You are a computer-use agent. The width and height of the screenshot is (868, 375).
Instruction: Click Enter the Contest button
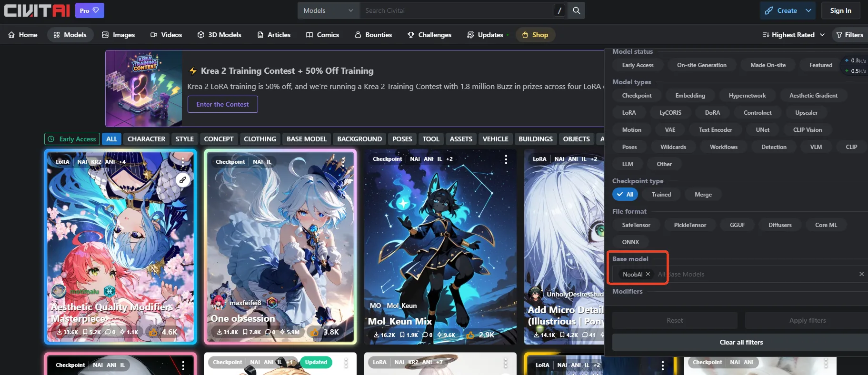[222, 104]
